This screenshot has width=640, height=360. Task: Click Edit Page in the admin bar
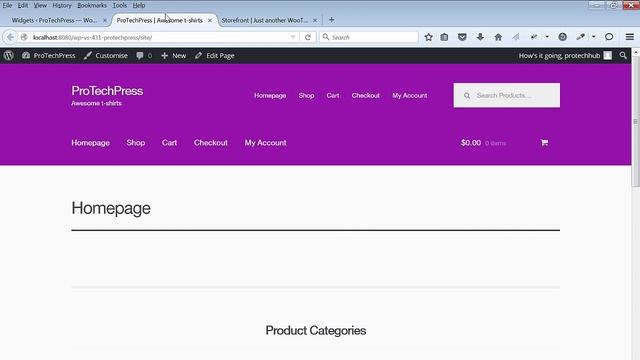click(214, 56)
